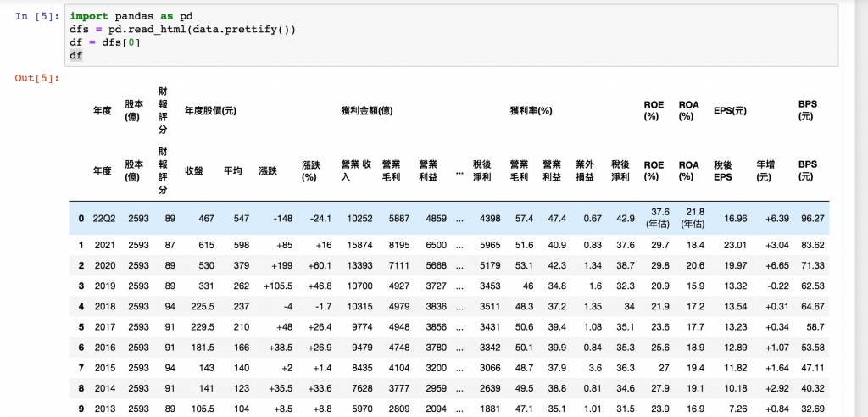The image size is (868, 417).
Task: Click the In [5] code cell editor
Action: (x=451, y=36)
